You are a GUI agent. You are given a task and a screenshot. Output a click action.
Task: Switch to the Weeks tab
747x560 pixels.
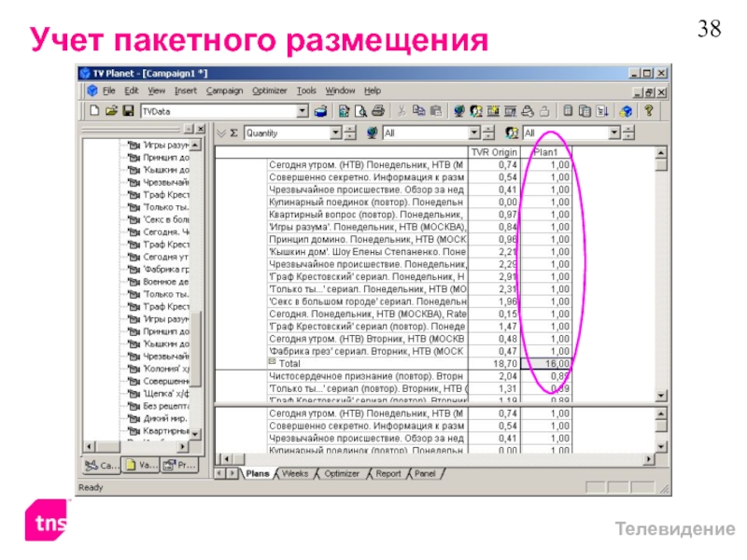click(294, 474)
